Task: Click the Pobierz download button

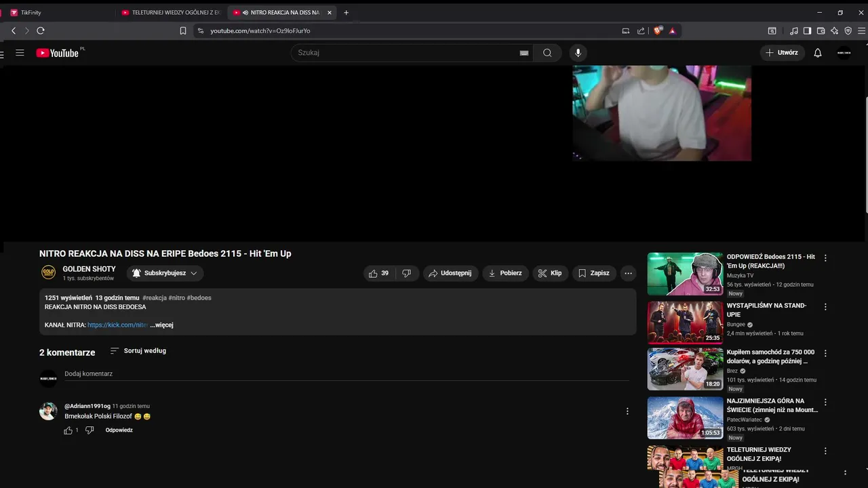Action: pyautogui.click(x=505, y=273)
